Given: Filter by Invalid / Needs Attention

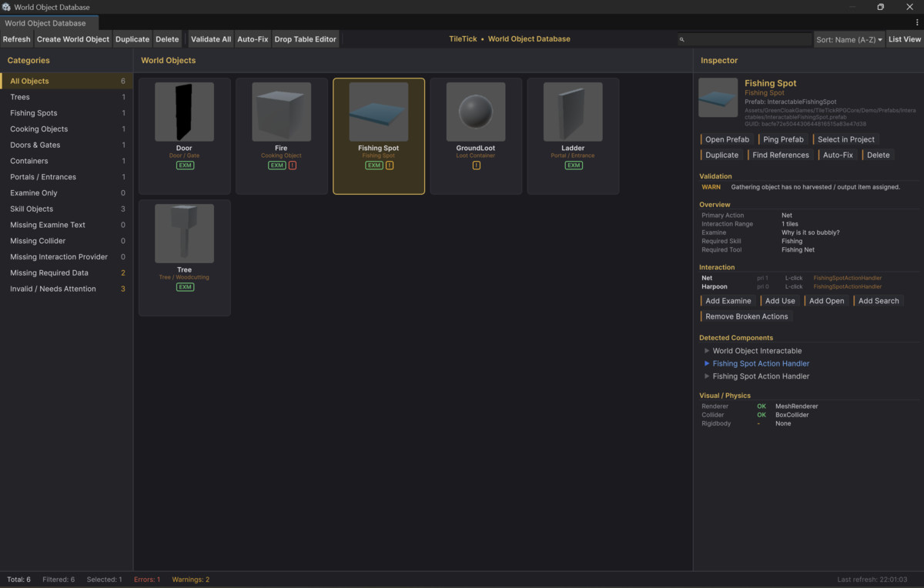Looking at the screenshot, I should [66, 289].
